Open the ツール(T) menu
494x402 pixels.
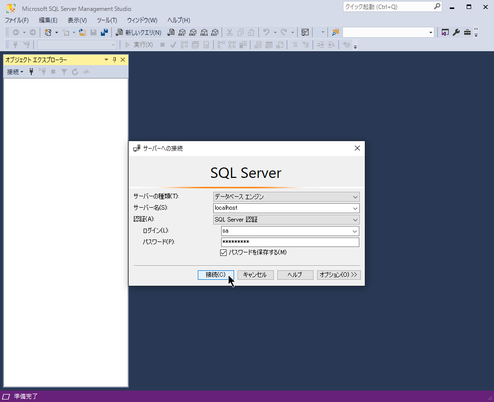(x=107, y=20)
